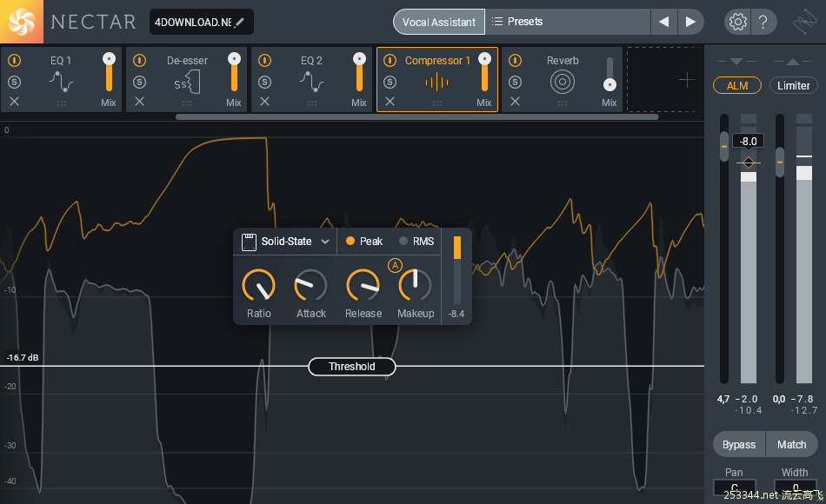The height and width of the screenshot is (504, 826).
Task: Enable the ALM button
Action: 737,85
